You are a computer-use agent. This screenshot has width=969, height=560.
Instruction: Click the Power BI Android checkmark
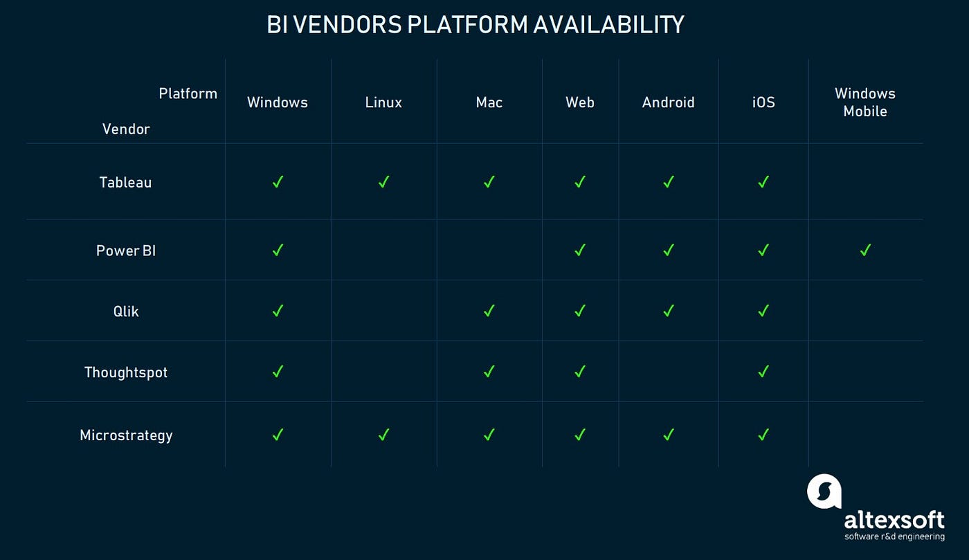click(668, 250)
